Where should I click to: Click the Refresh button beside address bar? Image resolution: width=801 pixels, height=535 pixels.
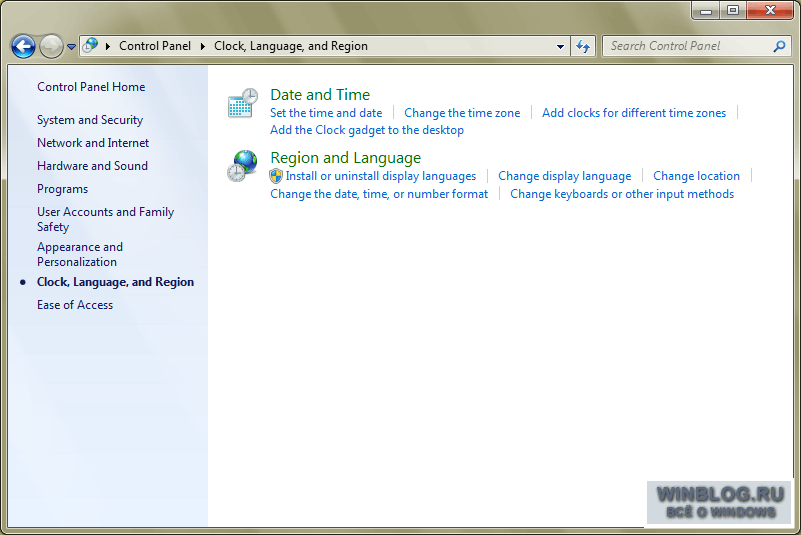pyautogui.click(x=583, y=46)
